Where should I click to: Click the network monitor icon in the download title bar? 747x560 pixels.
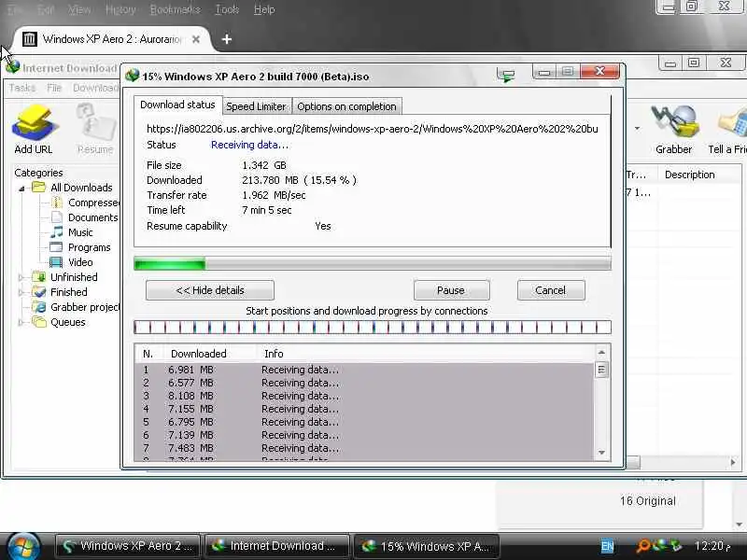point(506,76)
